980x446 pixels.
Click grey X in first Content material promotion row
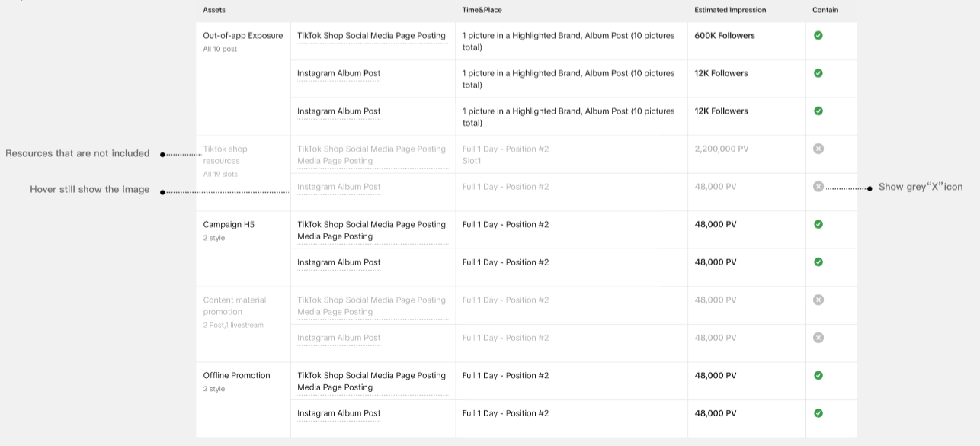tap(818, 300)
